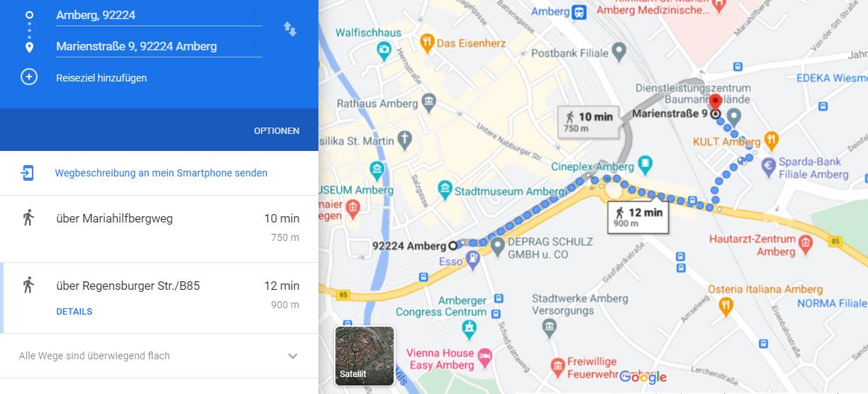
Task: Open the OPTIONEN route options
Action: (x=277, y=131)
